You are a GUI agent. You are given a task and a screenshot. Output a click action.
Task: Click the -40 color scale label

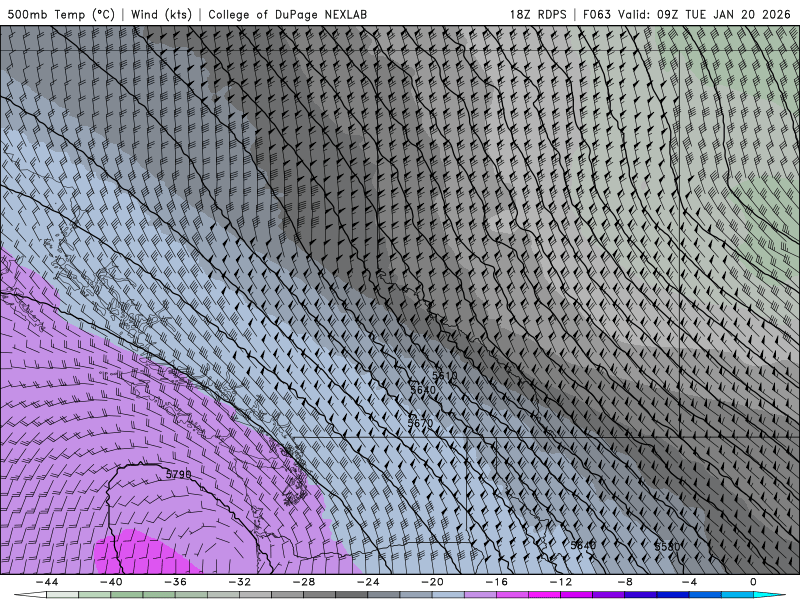(111, 582)
